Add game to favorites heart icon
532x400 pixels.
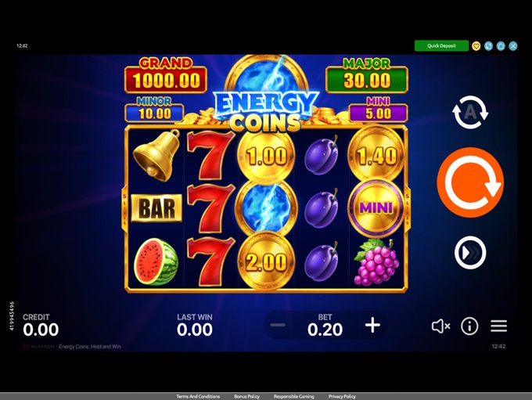coord(476,46)
